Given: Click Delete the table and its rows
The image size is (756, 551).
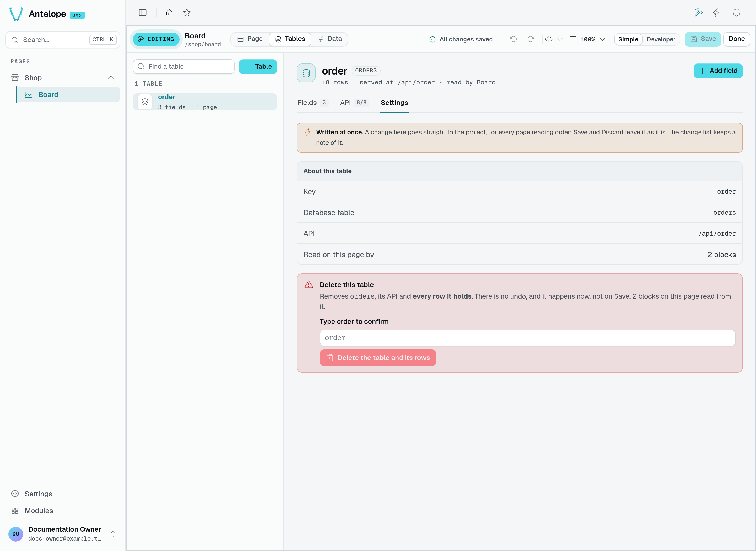Looking at the screenshot, I should [378, 358].
